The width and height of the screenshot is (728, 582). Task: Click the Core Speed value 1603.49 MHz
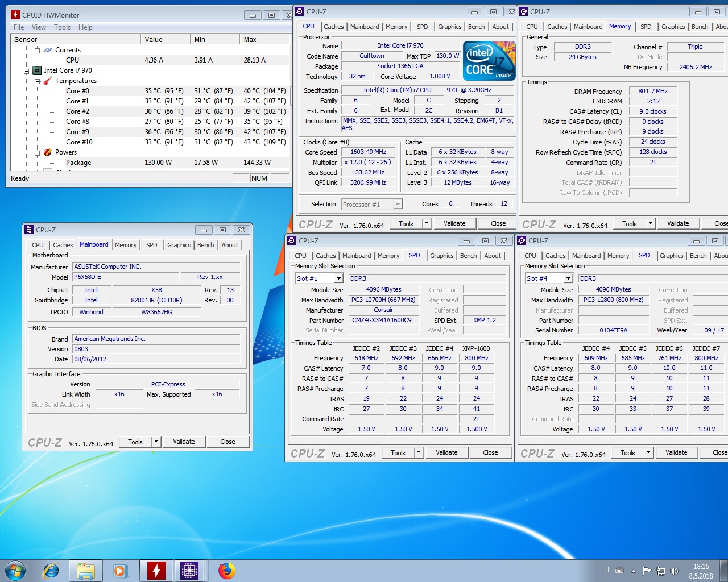369,152
